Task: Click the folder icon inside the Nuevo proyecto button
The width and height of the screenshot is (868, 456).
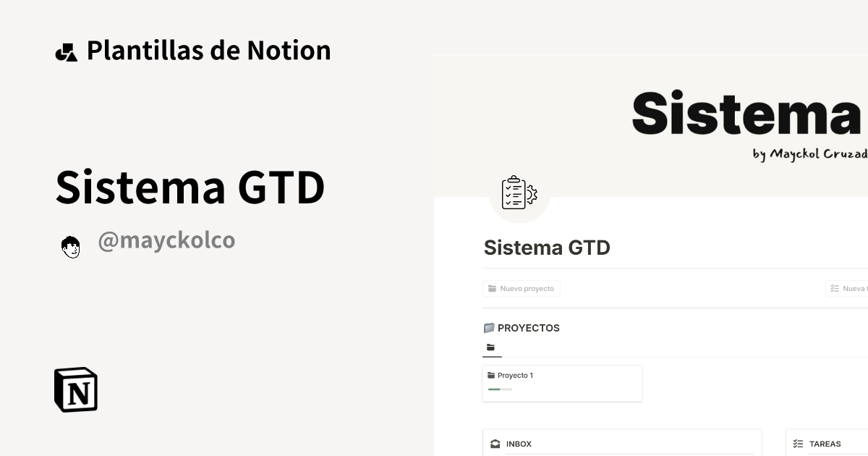Action: pyautogui.click(x=493, y=288)
